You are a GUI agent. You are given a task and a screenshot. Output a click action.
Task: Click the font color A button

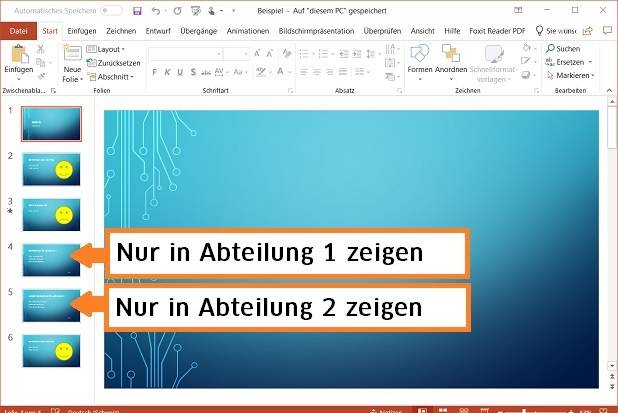pos(280,72)
